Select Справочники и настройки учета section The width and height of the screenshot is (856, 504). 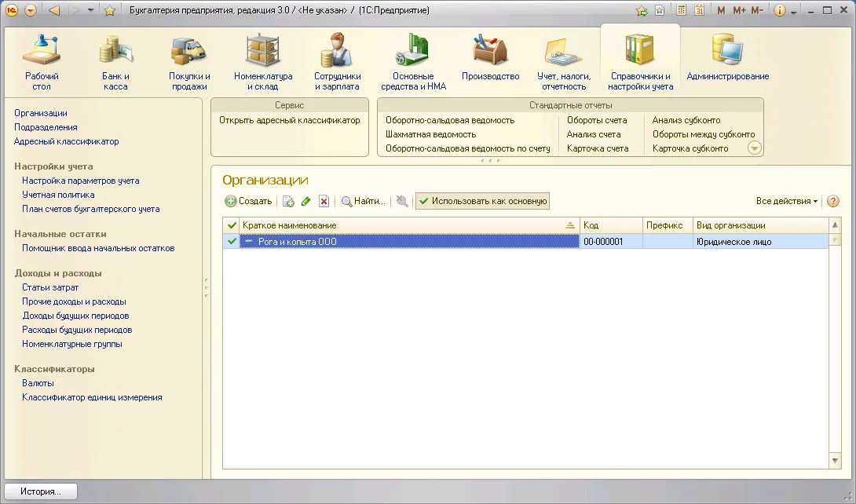point(640,62)
